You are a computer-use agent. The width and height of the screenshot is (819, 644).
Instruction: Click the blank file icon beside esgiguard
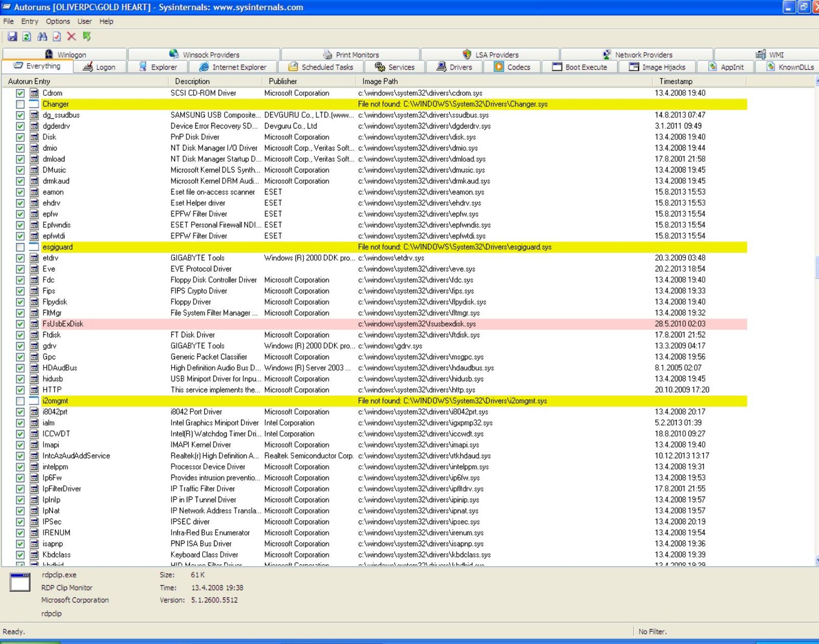34,247
